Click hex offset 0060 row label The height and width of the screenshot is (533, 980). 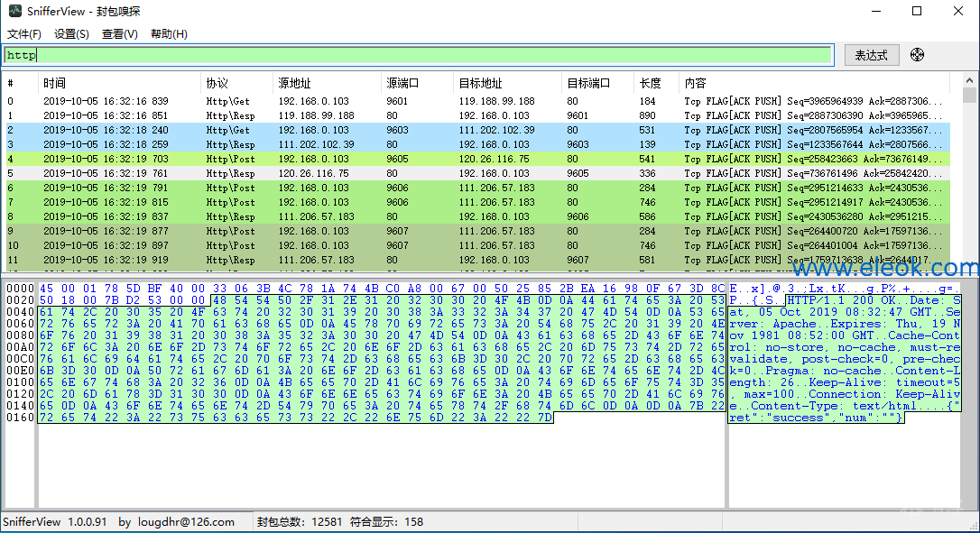[20, 324]
